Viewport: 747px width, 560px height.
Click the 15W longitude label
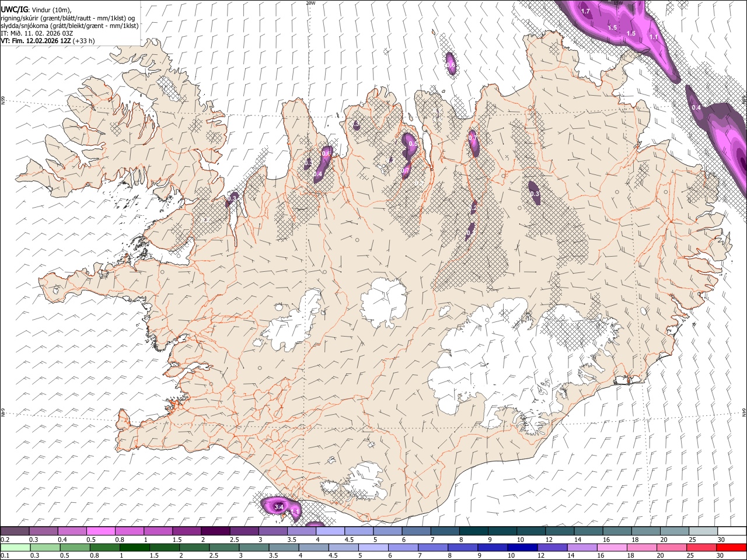point(618,3)
